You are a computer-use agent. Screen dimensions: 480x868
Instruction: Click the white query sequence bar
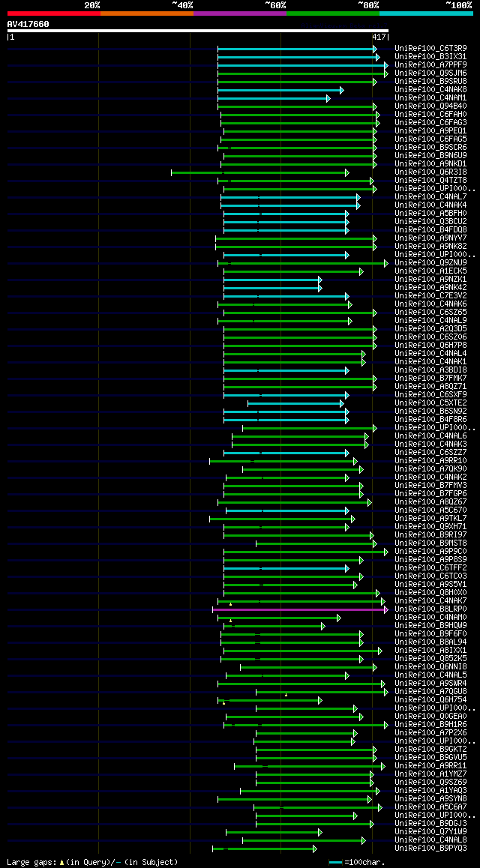coord(198,31)
